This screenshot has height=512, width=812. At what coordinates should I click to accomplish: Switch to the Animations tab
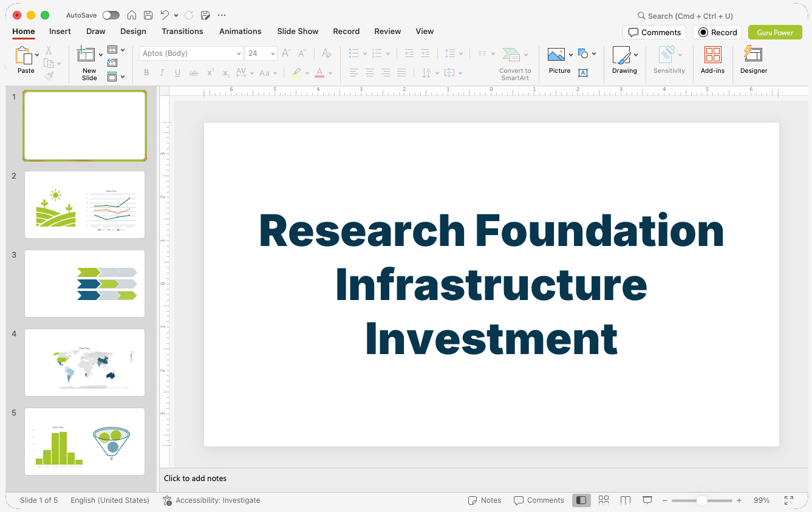(x=241, y=32)
